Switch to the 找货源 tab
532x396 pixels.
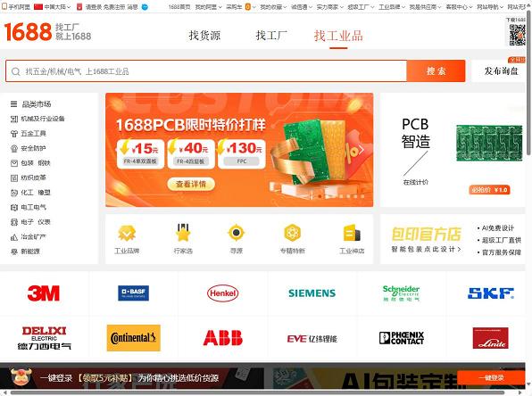[x=204, y=36]
